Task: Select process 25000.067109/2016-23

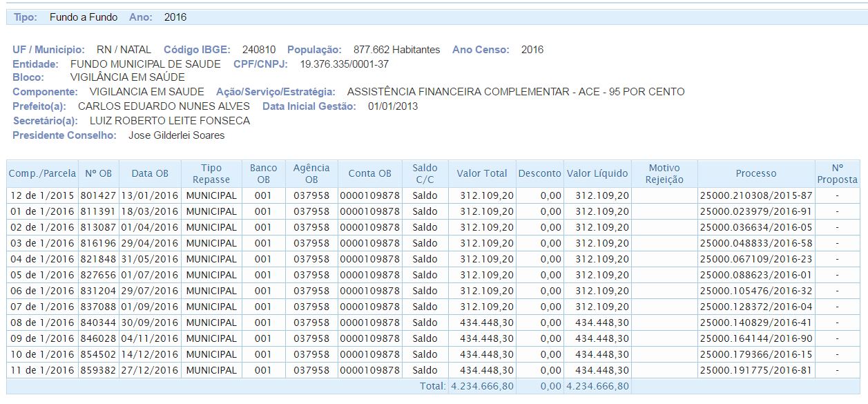Action: [x=756, y=259]
